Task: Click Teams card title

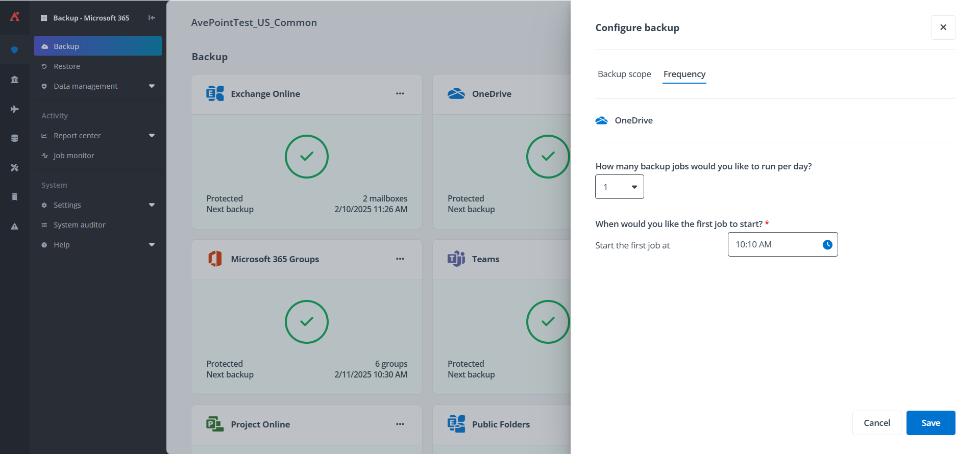Action: pyautogui.click(x=486, y=259)
